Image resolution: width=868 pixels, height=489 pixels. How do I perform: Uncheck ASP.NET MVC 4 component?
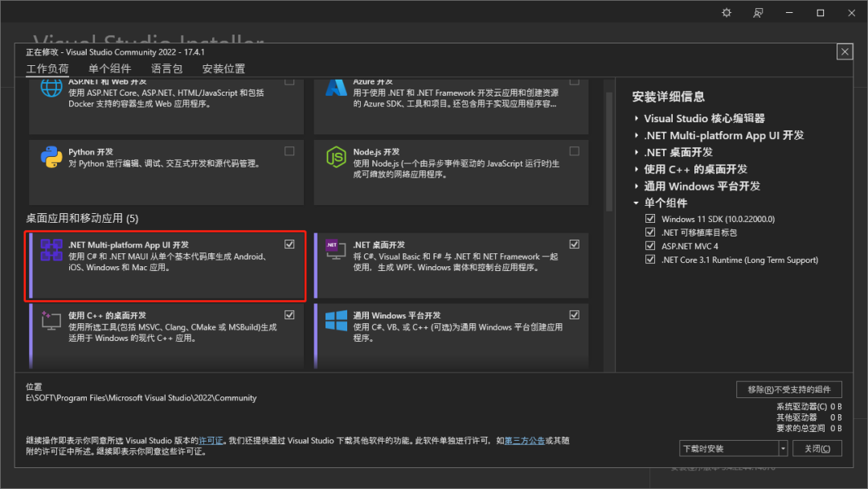pos(650,246)
